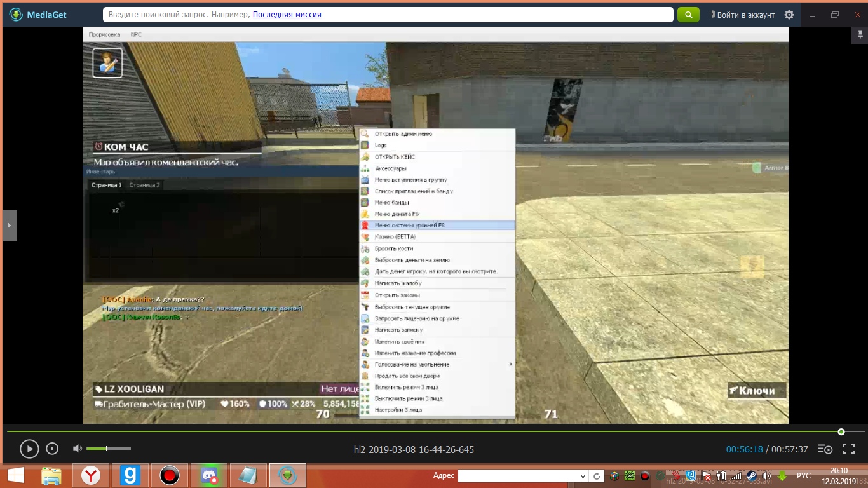Click the MediaGet logo
The width and height of the screenshot is (868, 488).
(38, 15)
